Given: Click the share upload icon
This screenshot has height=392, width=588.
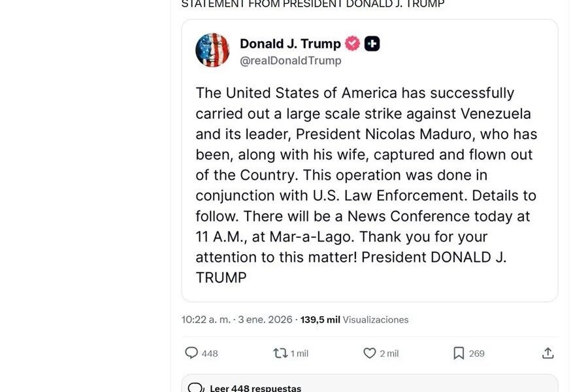Looking at the screenshot, I should tap(548, 353).
